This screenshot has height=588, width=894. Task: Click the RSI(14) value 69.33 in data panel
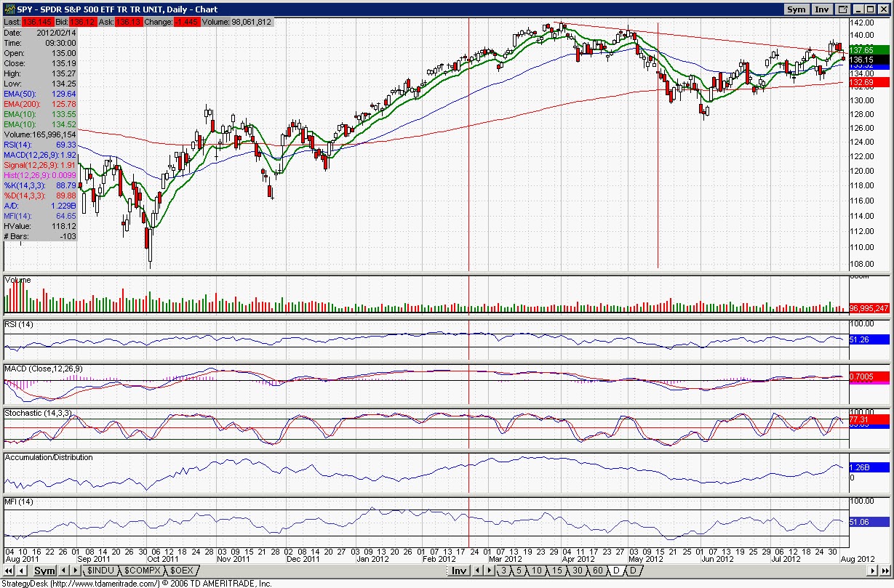66,145
